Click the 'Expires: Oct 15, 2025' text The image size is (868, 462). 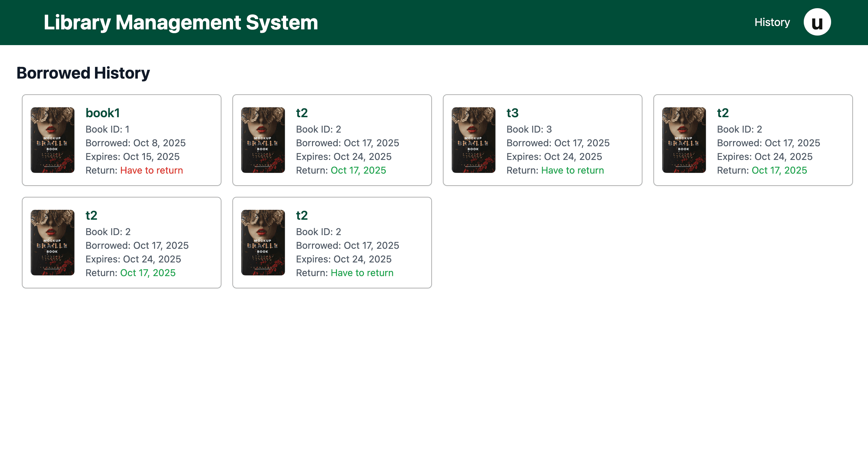tap(133, 157)
